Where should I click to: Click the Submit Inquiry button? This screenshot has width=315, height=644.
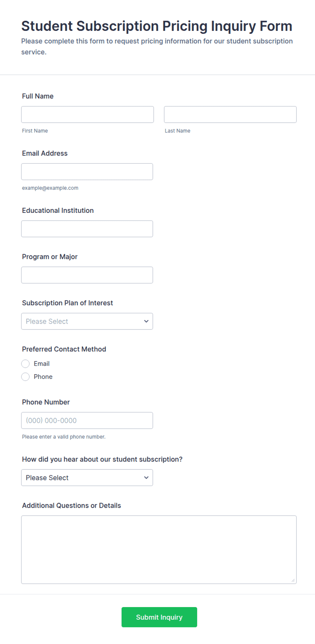point(159,617)
